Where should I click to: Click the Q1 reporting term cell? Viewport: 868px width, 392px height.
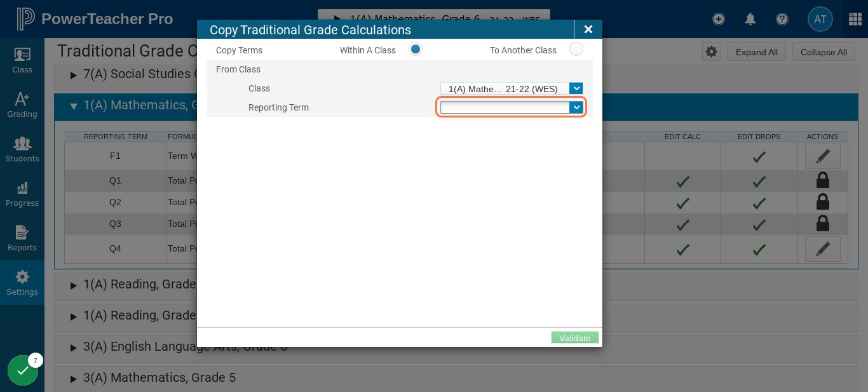tap(115, 180)
